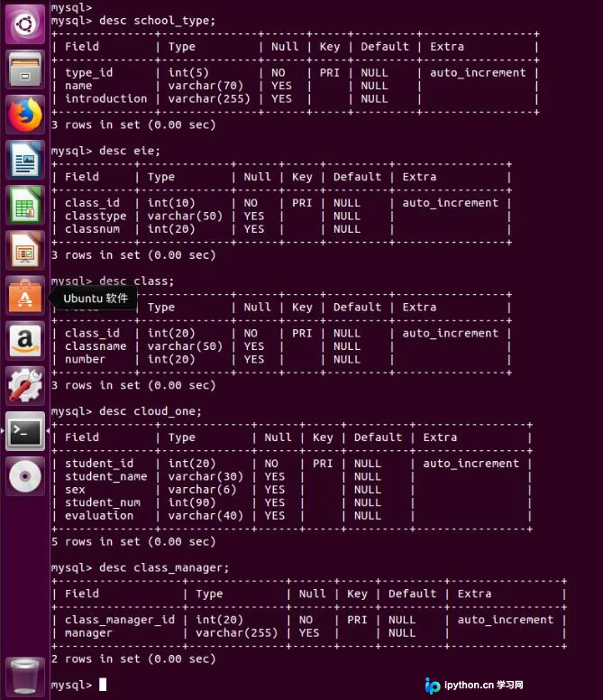Click the 'evaluation' field cell
This screenshot has width=603, height=700.
point(99,516)
